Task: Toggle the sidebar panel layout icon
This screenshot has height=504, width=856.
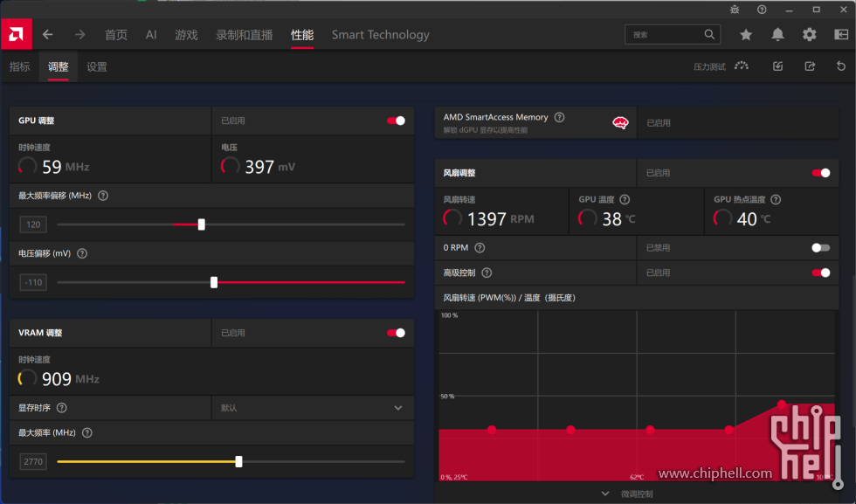Action: [x=841, y=34]
